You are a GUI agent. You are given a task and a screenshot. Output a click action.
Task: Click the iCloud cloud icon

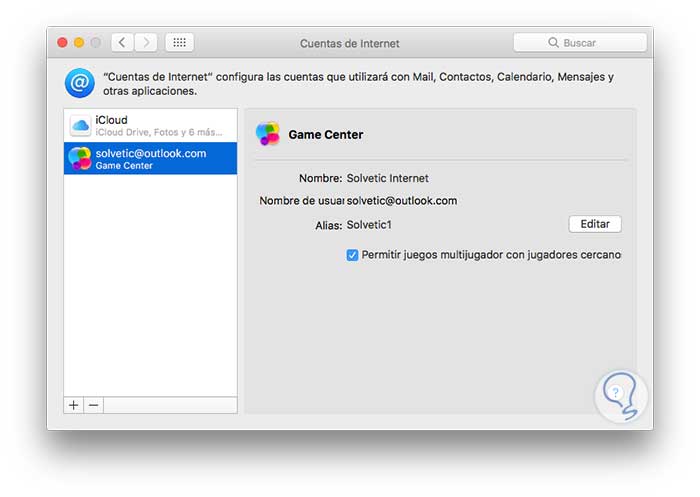[x=80, y=126]
